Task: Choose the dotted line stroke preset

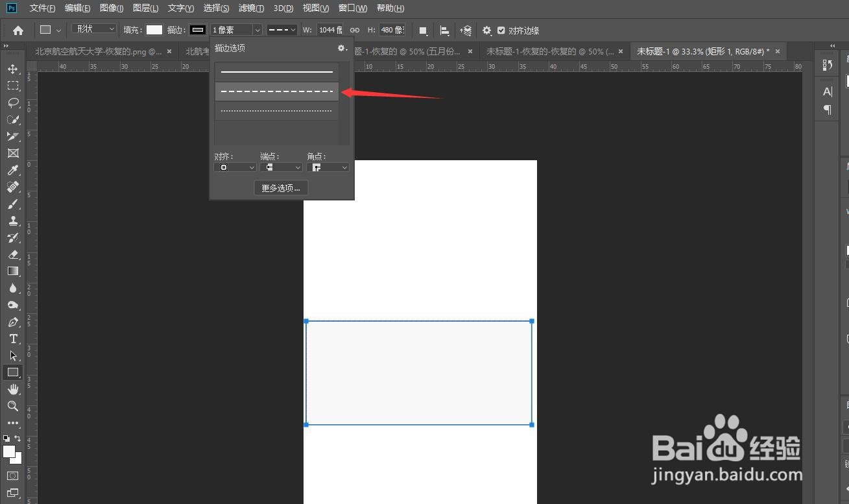Action: pos(277,111)
